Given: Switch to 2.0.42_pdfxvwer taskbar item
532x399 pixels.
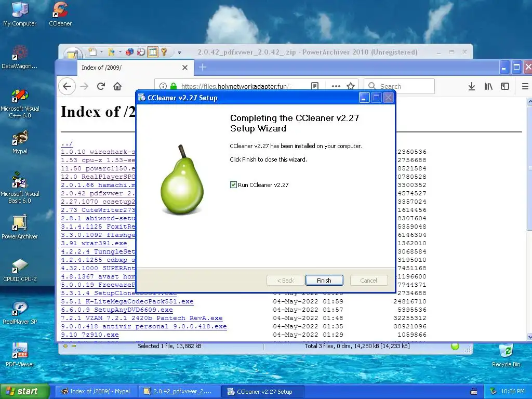Looking at the screenshot, I should tap(179, 391).
